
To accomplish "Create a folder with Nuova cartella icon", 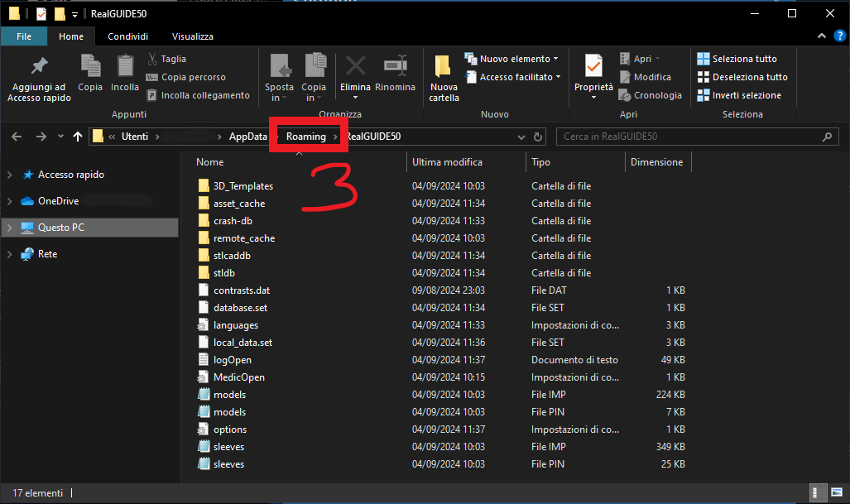I will pos(444,66).
